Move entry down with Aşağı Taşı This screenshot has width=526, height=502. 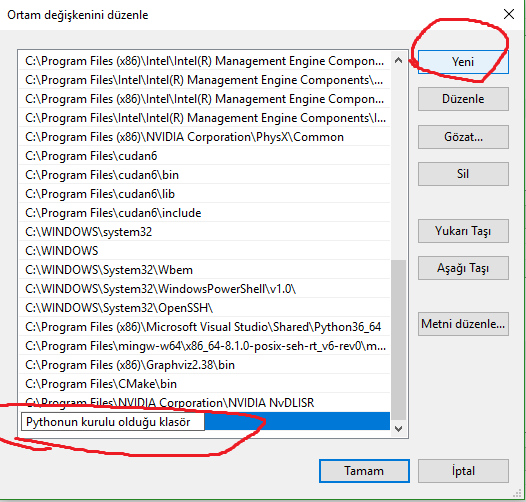pyautogui.click(x=463, y=268)
